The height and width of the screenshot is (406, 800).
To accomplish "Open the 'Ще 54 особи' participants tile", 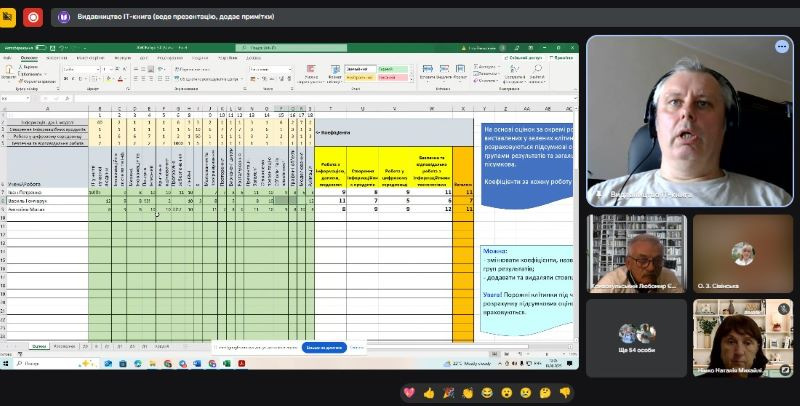I will 636,338.
